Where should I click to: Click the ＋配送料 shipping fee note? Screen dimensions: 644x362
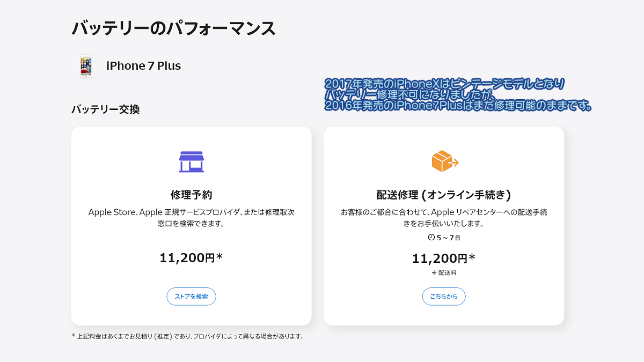pyautogui.click(x=444, y=273)
